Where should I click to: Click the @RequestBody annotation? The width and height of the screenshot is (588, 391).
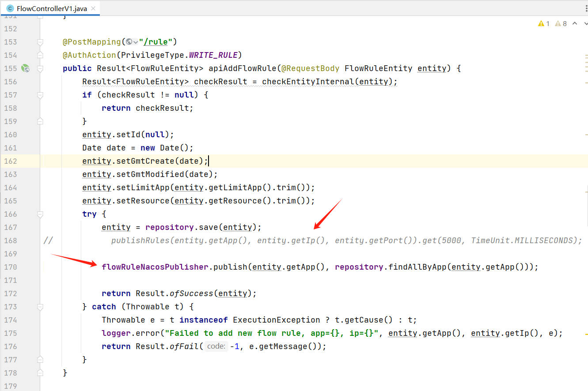(311, 68)
